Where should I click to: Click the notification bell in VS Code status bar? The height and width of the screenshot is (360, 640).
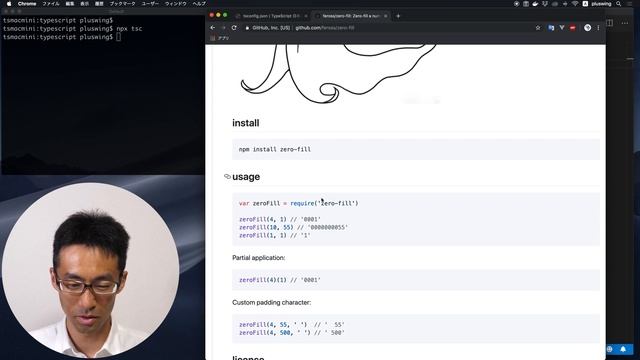(x=623, y=349)
